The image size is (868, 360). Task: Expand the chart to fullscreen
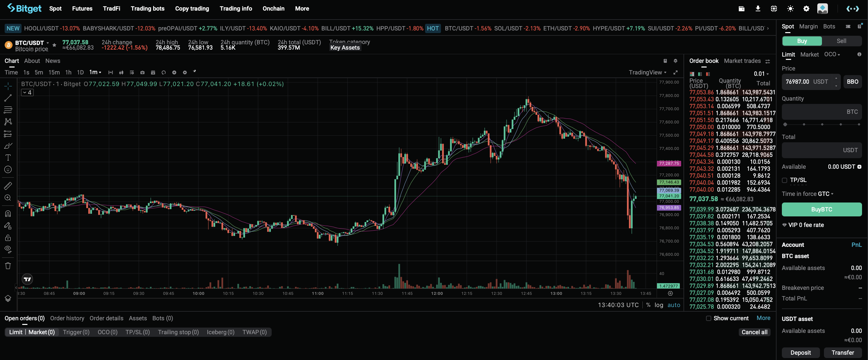click(x=675, y=72)
